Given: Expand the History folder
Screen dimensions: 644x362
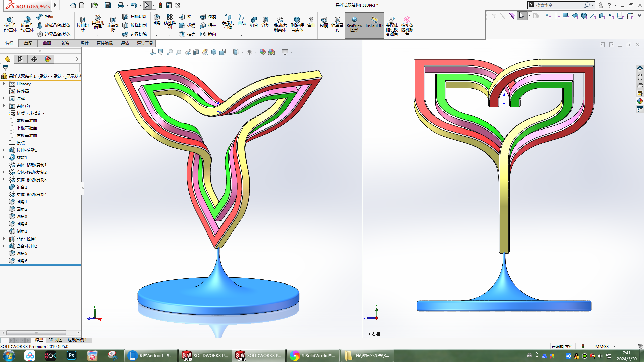Looking at the screenshot, I should (x=4, y=84).
